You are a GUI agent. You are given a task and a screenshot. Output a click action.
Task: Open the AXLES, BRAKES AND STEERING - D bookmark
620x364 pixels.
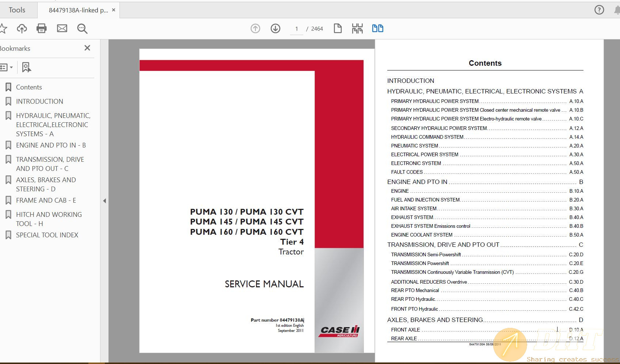(x=46, y=184)
